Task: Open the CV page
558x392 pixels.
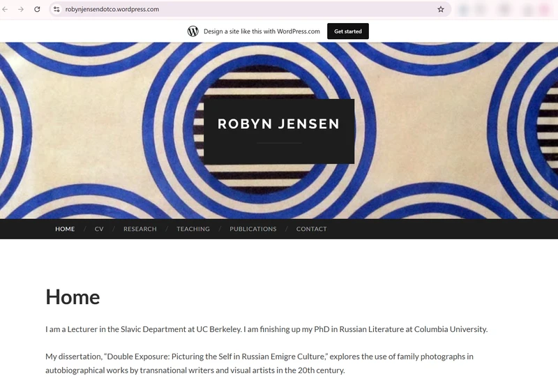Action: pyautogui.click(x=99, y=229)
